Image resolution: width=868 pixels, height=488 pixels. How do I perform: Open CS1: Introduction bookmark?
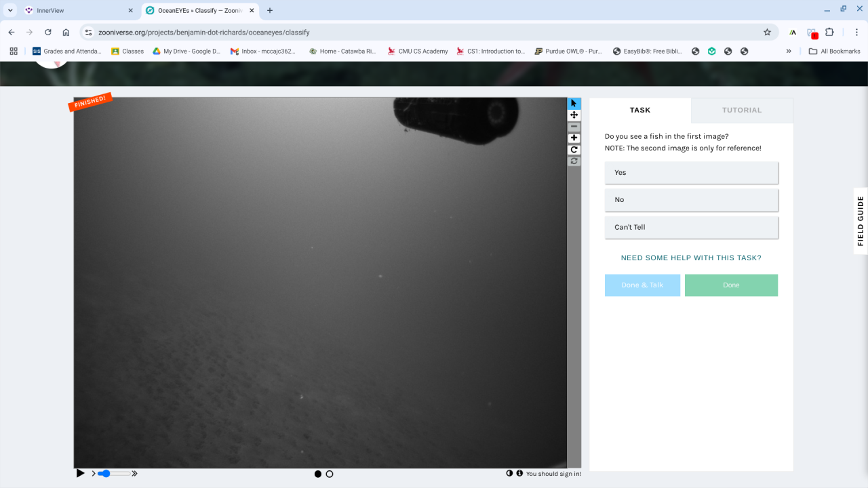(x=491, y=51)
